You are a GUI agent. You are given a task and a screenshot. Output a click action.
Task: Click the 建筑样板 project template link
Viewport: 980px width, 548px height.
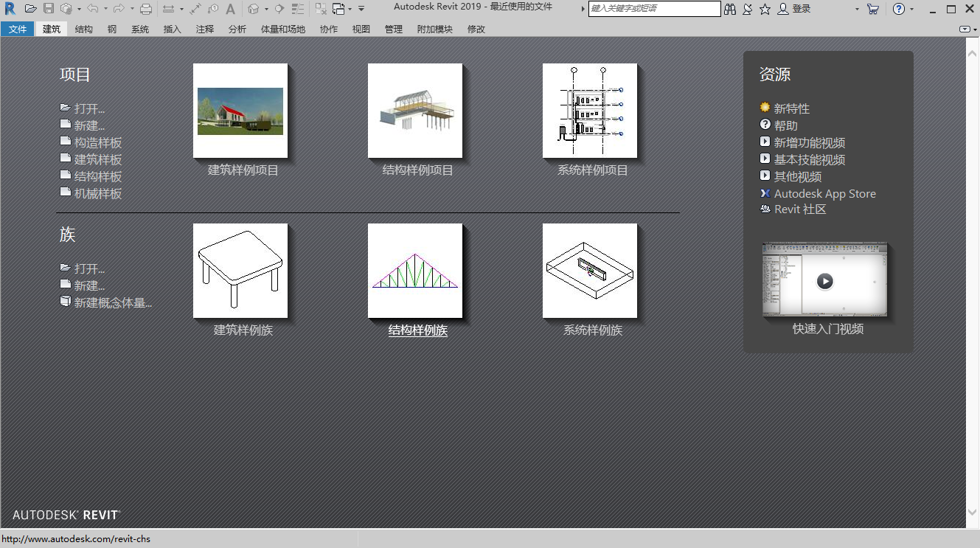[97, 160]
